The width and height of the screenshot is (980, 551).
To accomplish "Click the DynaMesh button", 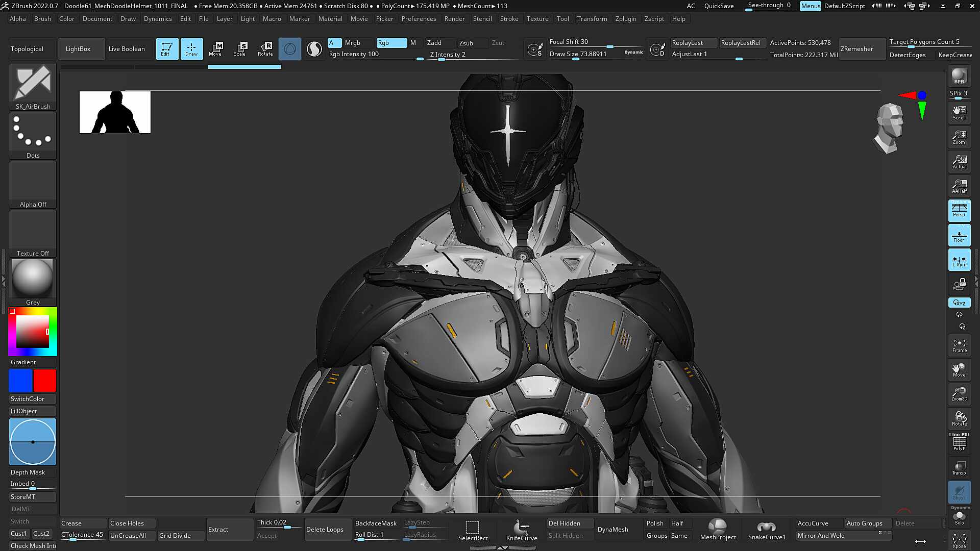I will (613, 530).
